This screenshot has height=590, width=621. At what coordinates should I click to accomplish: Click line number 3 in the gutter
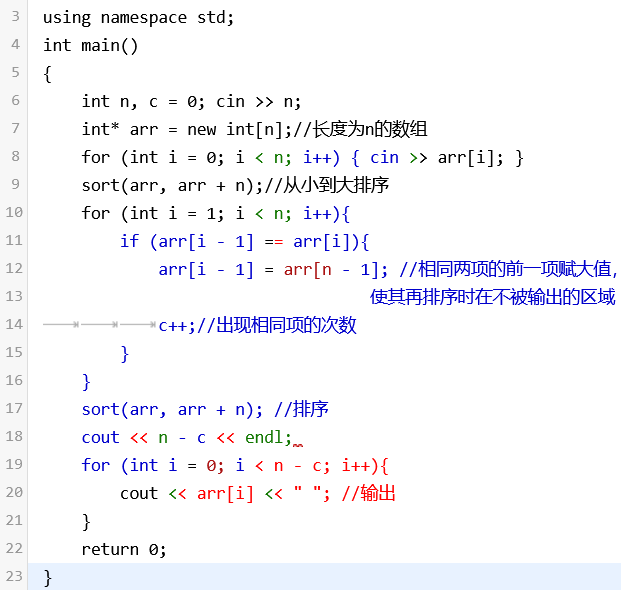coord(15,19)
